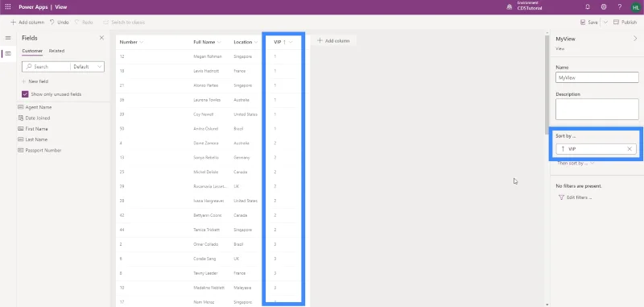Click the Tamica Trickett name cell
Screen dimensions: 644x307
[x=207, y=230]
